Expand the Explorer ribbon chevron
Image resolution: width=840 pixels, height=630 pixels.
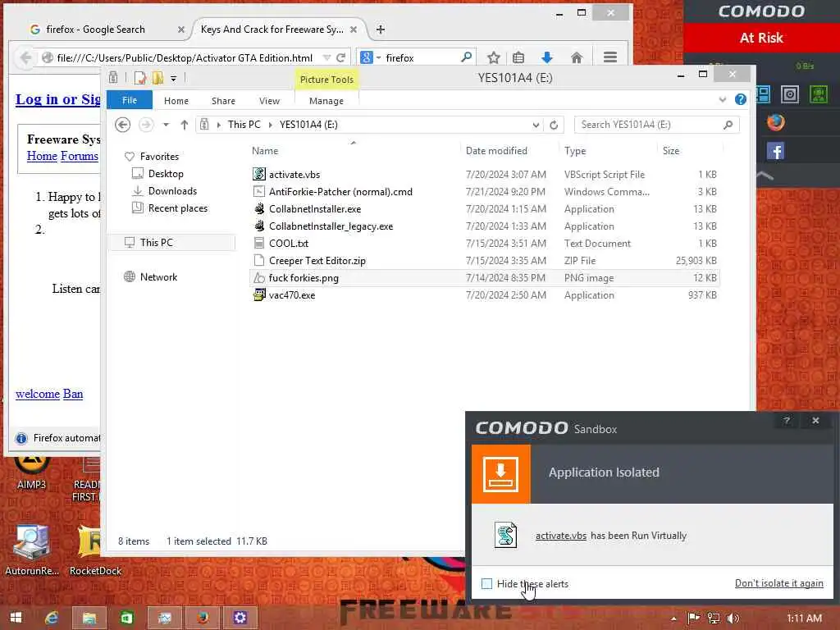click(722, 99)
